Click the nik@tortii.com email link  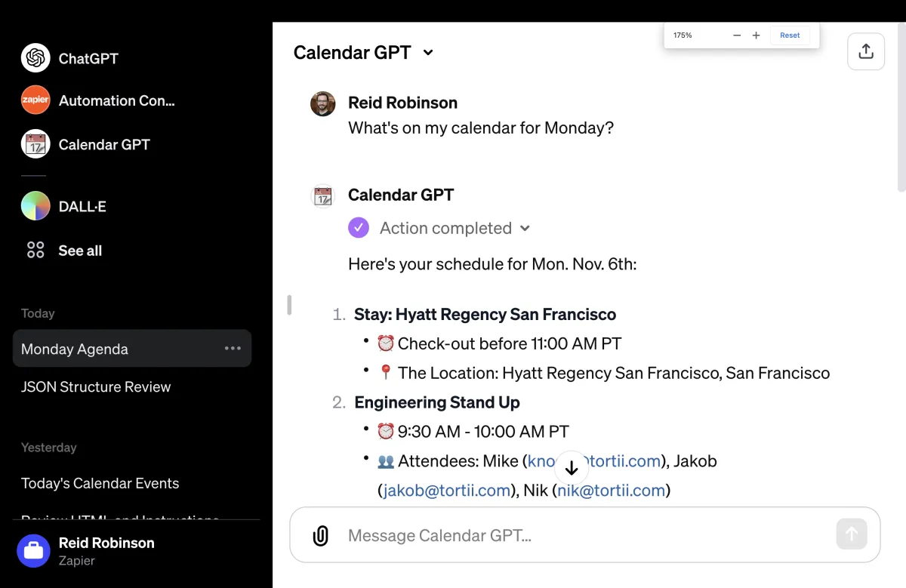coord(612,491)
